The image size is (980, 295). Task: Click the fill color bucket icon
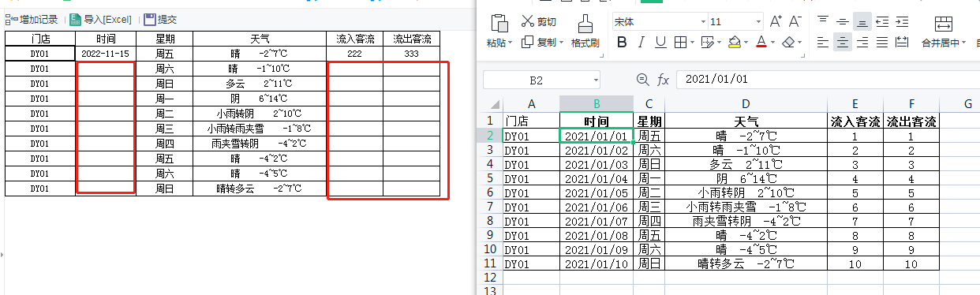pos(734,42)
